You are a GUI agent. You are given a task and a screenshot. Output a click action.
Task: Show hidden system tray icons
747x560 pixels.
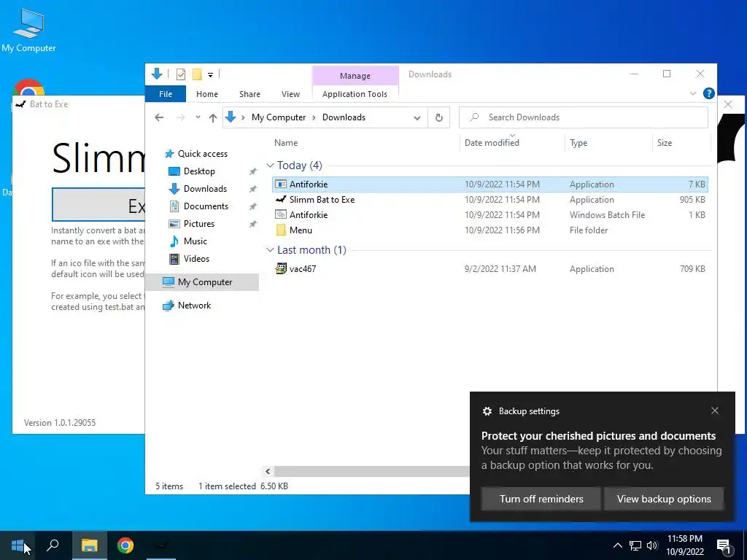[x=617, y=545]
